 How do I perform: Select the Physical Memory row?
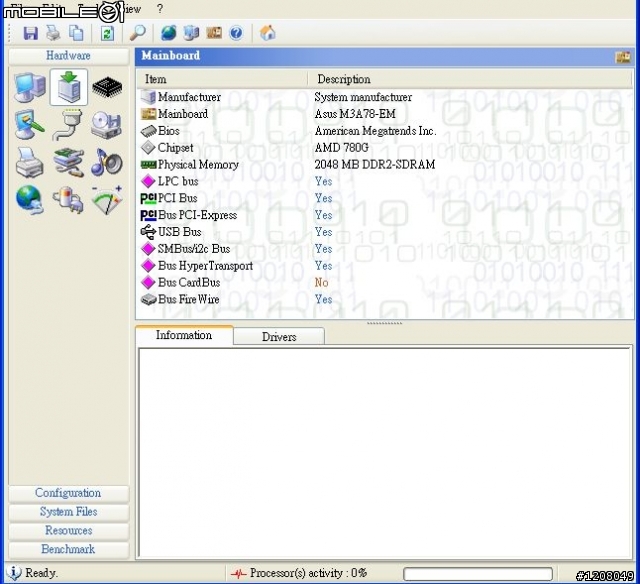coord(384,164)
